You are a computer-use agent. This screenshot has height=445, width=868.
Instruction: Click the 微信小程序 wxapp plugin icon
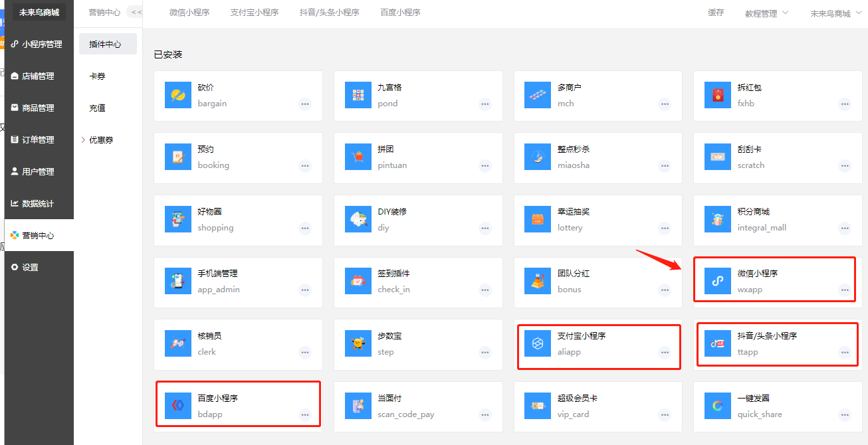[718, 282]
